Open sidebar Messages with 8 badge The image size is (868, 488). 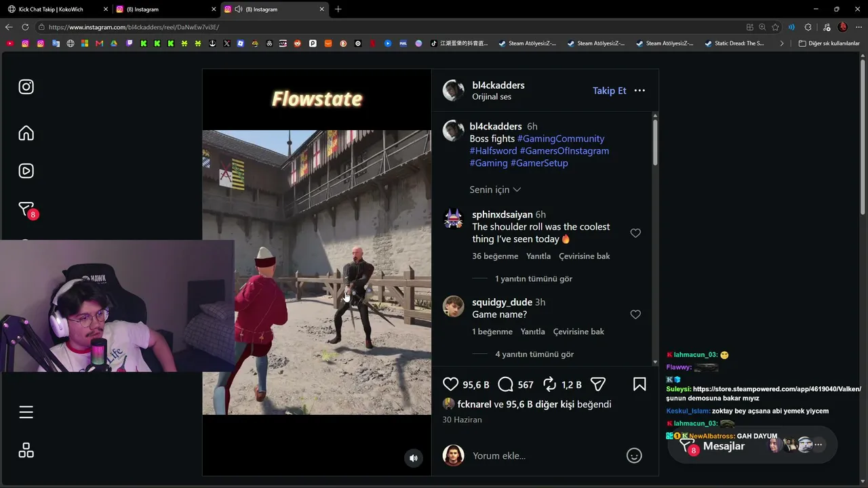click(x=26, y=210)
